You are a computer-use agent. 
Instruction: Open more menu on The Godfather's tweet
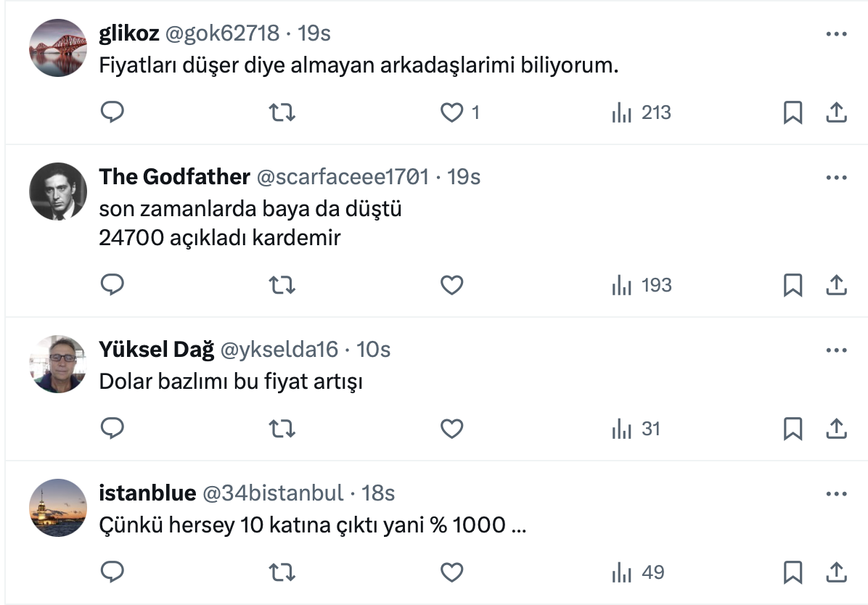[836, 178]
